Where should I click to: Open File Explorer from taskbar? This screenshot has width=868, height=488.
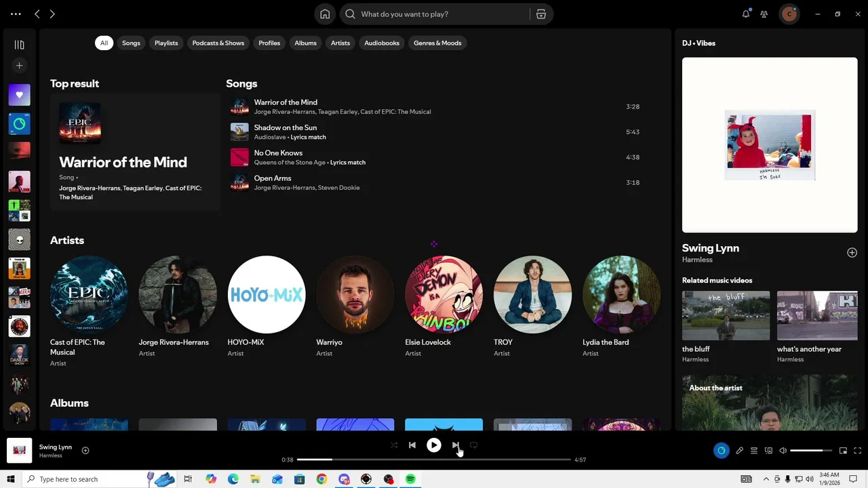(255, 479)
